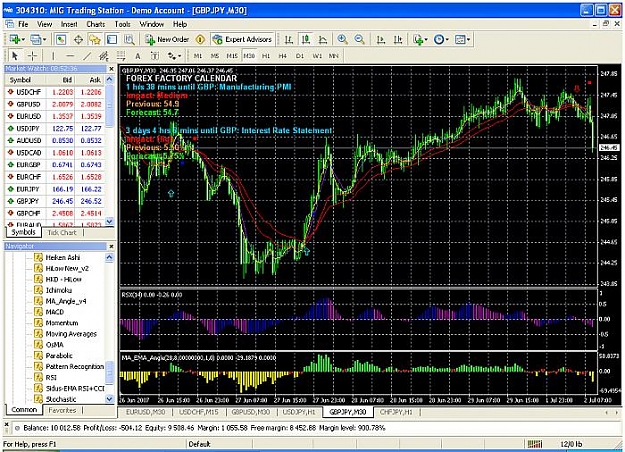625x452 pixels.
Task: Enable chart shift icon
Action: click(x=398, y=39)
